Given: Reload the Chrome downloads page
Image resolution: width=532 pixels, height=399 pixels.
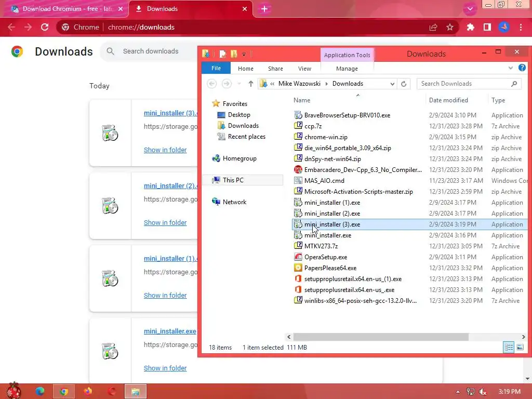Looking at the screenshot, I should pyautogui.click(x=45, y=27).
